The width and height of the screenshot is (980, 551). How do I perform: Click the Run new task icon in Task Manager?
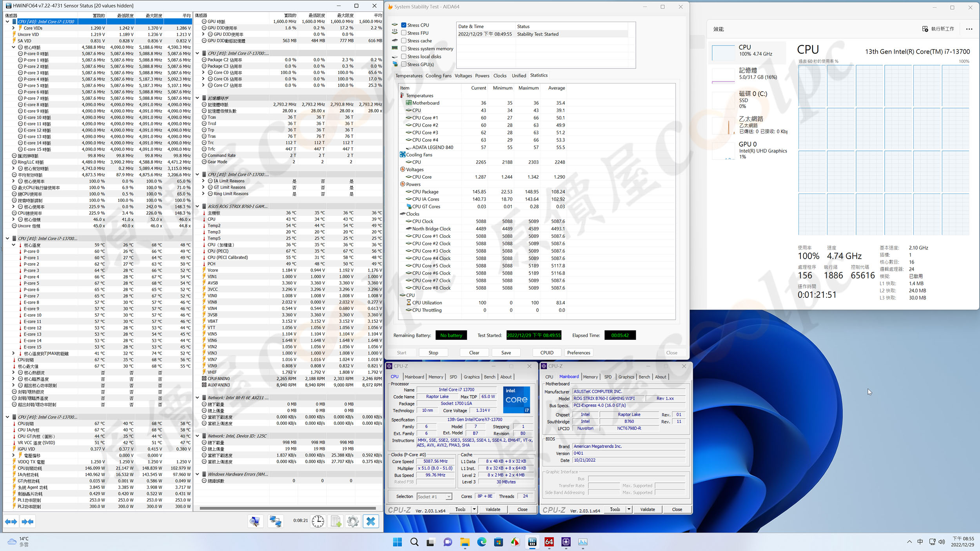click(925, 29)
